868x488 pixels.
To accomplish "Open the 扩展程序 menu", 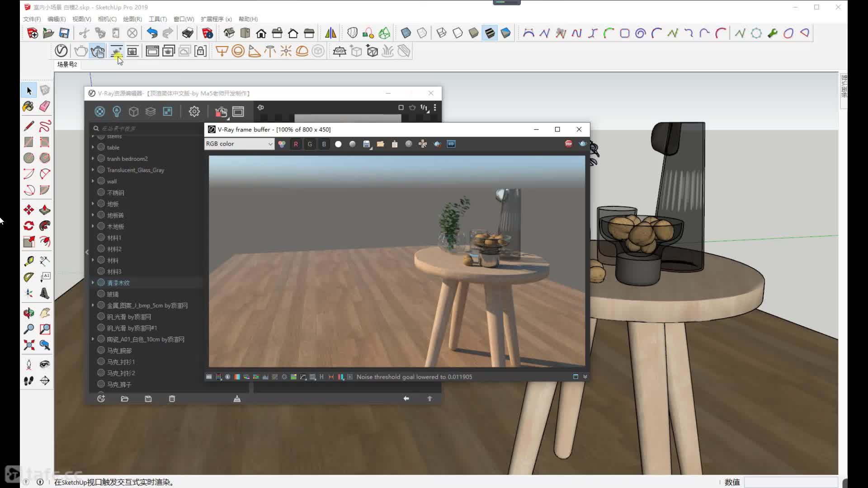I will click(216, 19).
